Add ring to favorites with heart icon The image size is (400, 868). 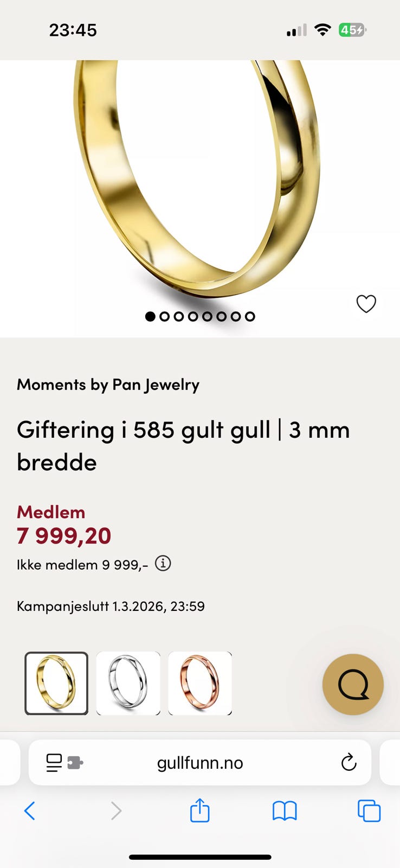[366, 304]
